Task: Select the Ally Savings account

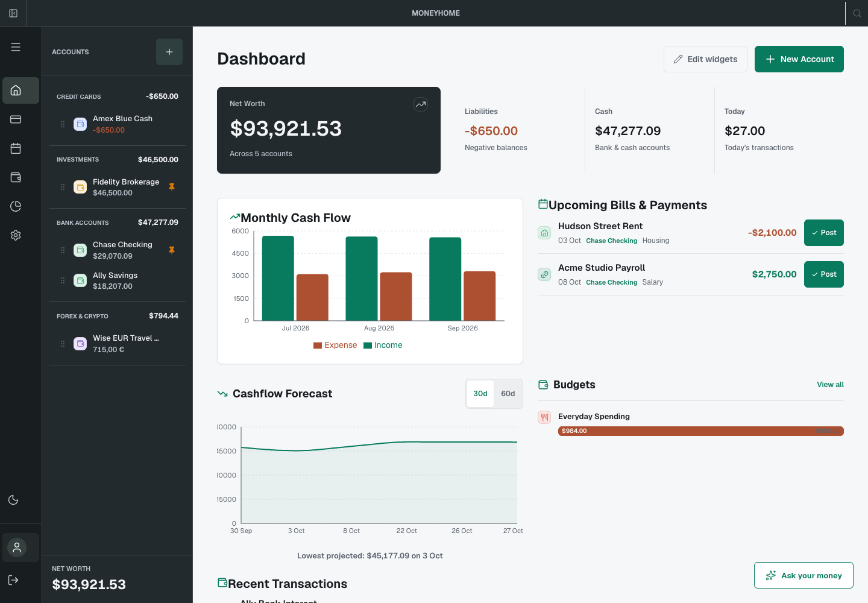Action: (118, 280)
